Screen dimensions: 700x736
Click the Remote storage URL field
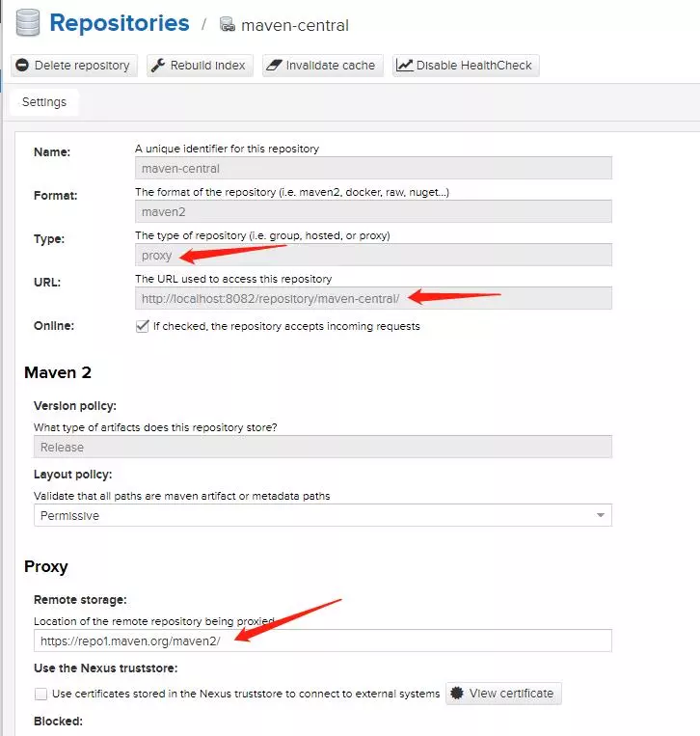[323, 641]
